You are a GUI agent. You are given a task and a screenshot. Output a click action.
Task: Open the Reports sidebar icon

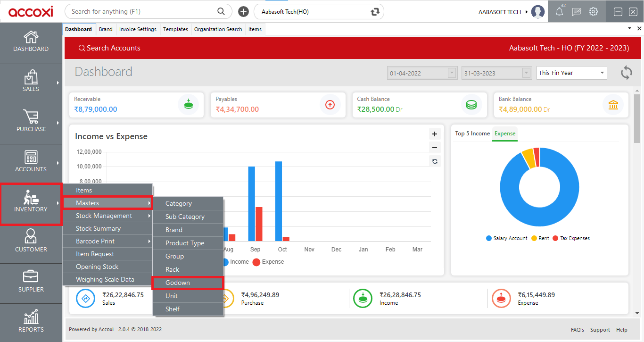[31, 322]
